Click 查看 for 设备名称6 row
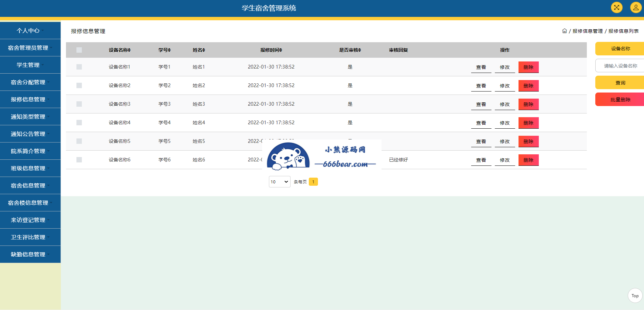Image resolution: width=644 pixels, height=310 pixels. tap(481, 160)
